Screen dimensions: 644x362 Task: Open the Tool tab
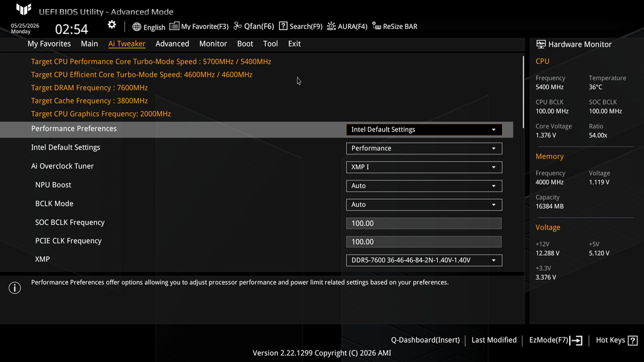click(x=270, y=43)
